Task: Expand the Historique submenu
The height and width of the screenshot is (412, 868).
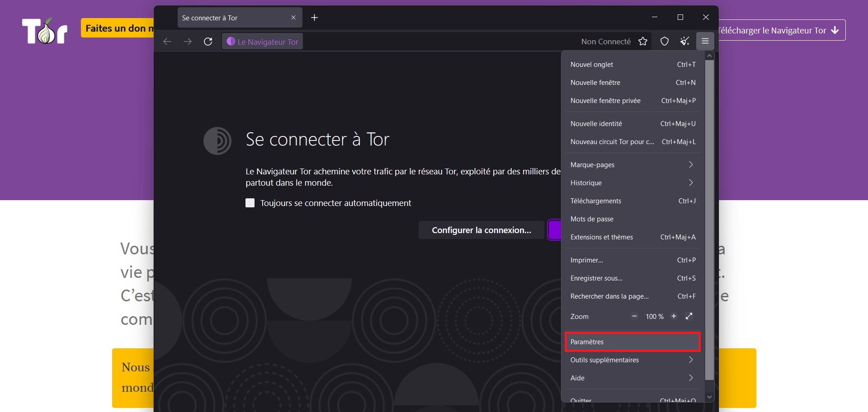Action: [632, 183]
